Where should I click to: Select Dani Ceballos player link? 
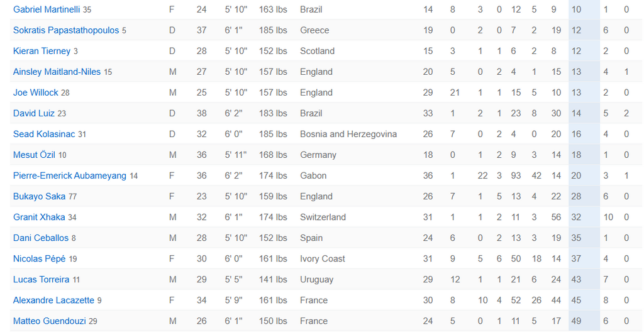41,238
